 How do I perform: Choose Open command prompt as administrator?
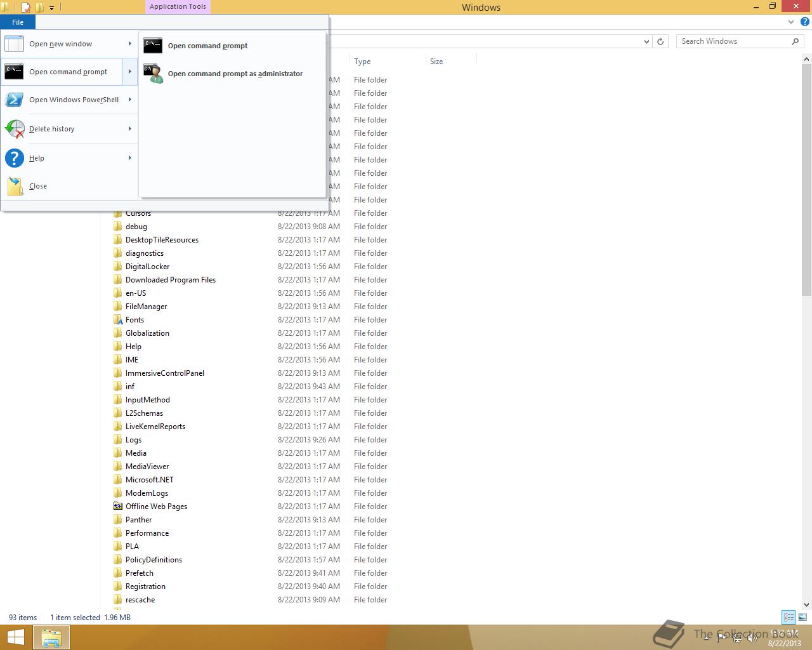(x=232, y=74)
